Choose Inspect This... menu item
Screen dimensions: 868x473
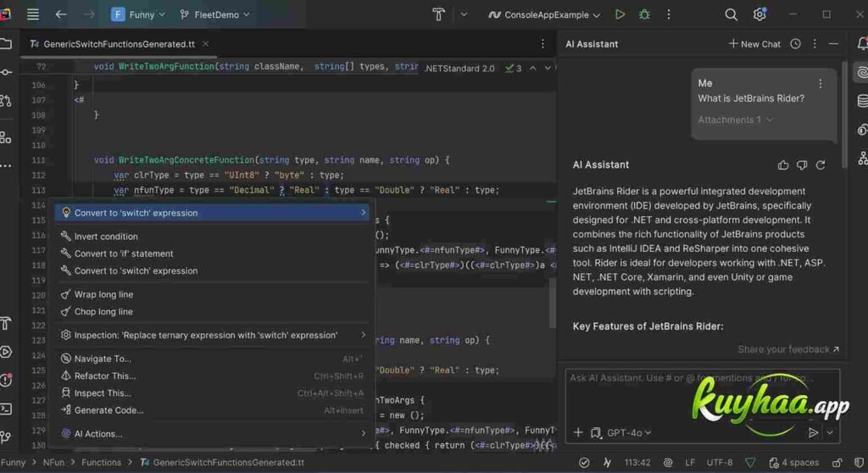tap(212, 393)
